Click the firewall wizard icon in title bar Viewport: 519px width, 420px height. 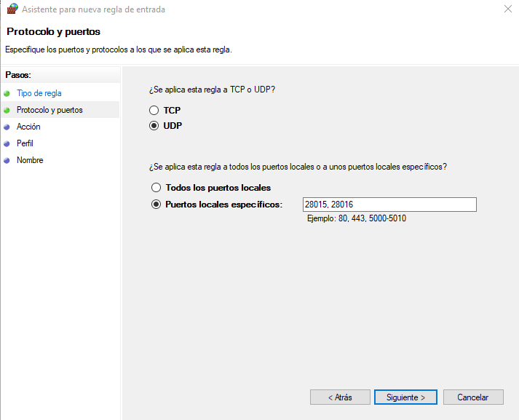[12, 9]
